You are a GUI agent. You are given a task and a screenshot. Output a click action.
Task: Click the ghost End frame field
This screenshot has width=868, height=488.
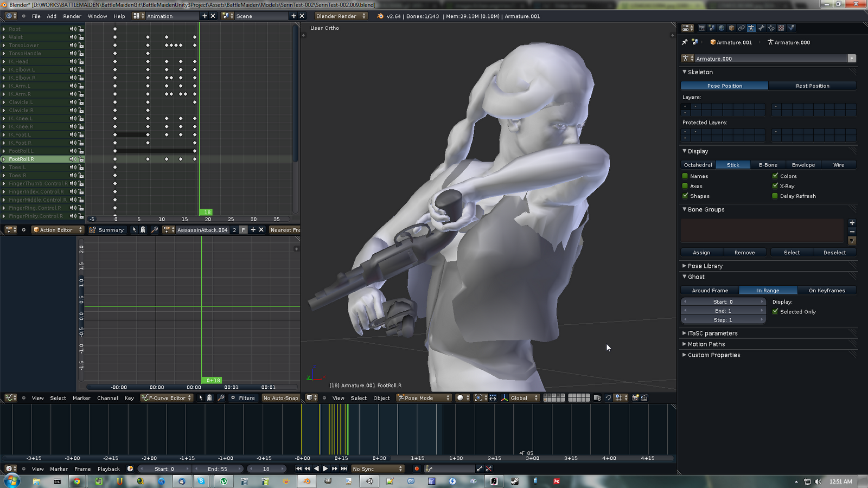723,311
